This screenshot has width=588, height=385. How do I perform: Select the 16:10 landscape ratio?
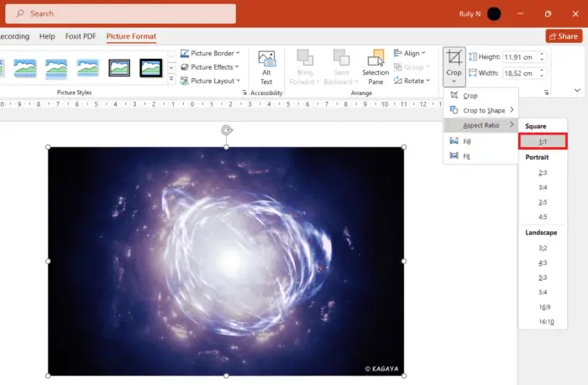[543, 322]
